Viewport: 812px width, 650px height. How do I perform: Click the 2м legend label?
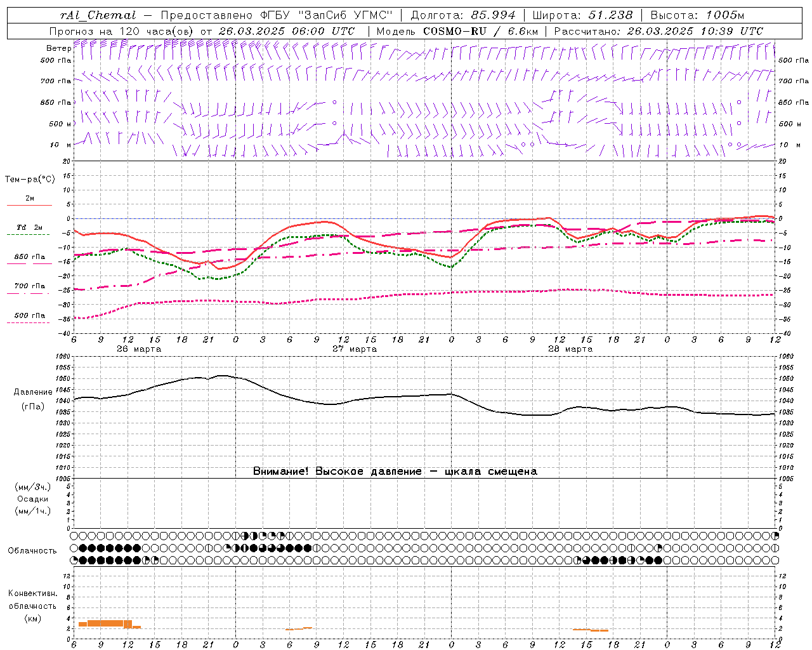pyautogui.click(x=30, y=198)
